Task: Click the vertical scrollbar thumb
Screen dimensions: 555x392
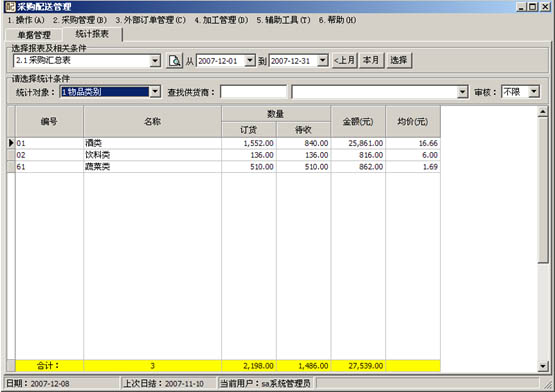Action: (543, 191)
